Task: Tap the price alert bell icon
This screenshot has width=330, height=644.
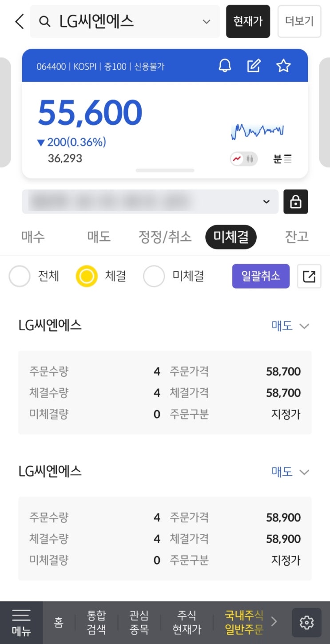Action: click(x=225, y=66)
